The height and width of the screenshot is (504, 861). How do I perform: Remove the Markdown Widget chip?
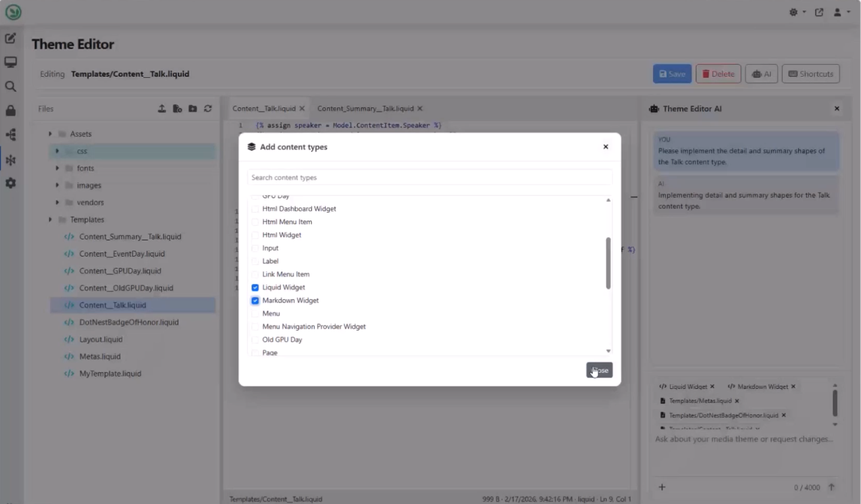coord(793,387)
